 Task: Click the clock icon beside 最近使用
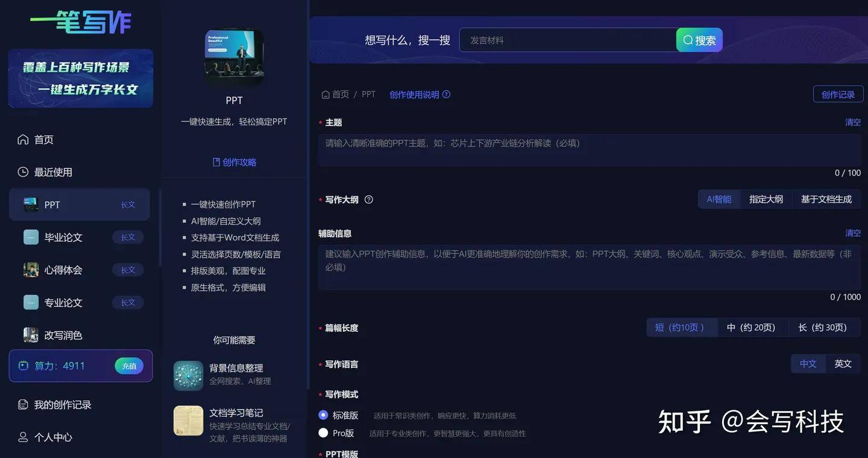click(23, 172)
